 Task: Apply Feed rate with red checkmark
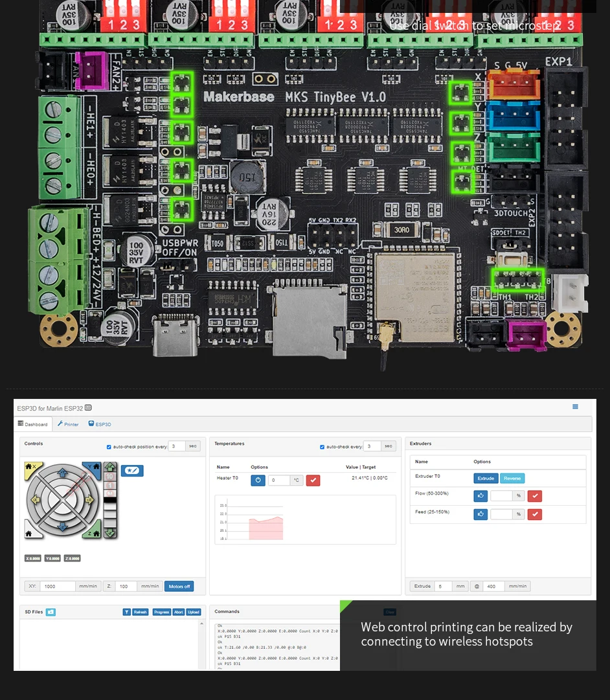pos(534,514)
